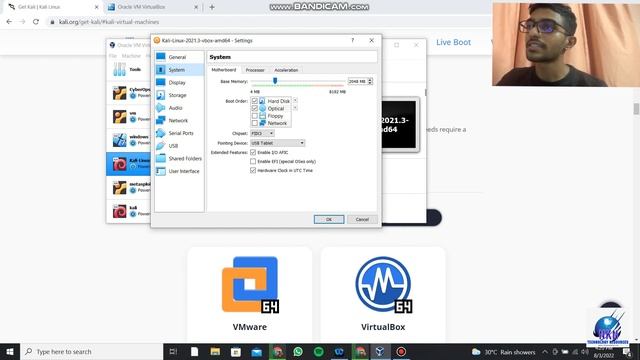Open a new browser tab
Screen dimensions: 640x360
tap(212, 7)
